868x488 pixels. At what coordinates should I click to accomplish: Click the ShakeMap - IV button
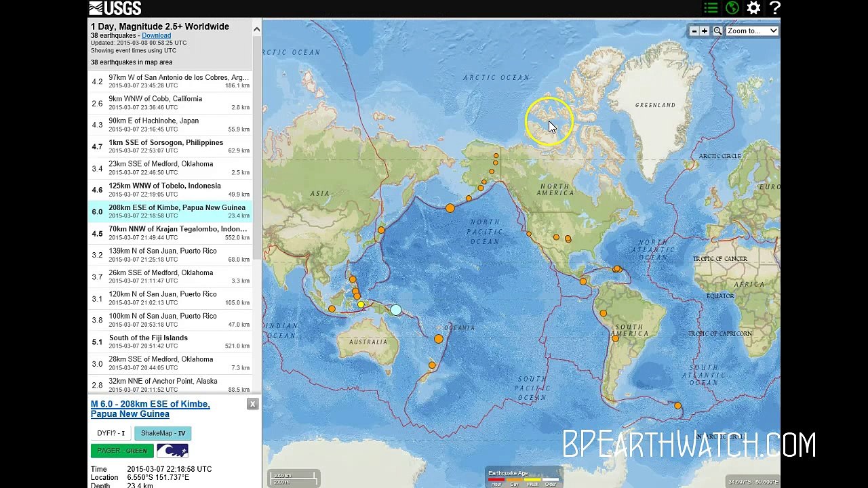pyautogui.click(x=163, y=433)
